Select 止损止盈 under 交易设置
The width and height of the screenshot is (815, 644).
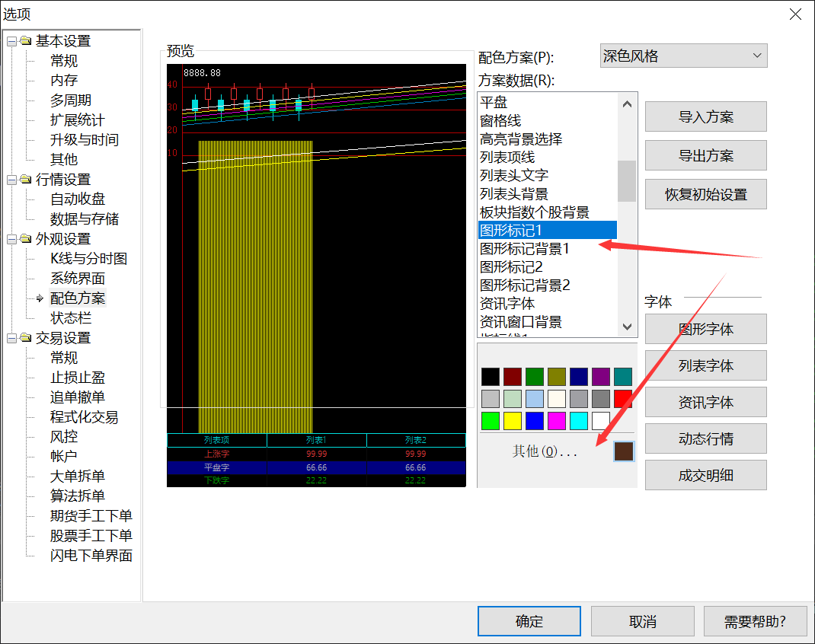(78, 378)
